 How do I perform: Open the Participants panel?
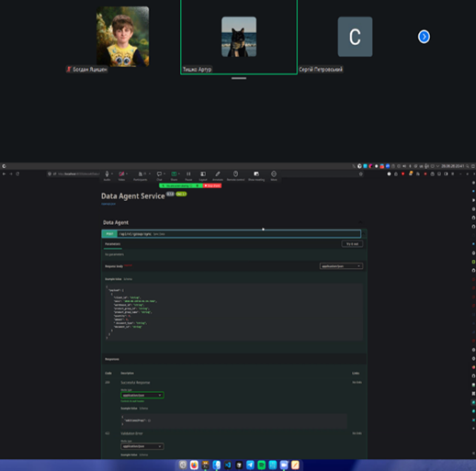pyautogui.click(x=141, y=174)
